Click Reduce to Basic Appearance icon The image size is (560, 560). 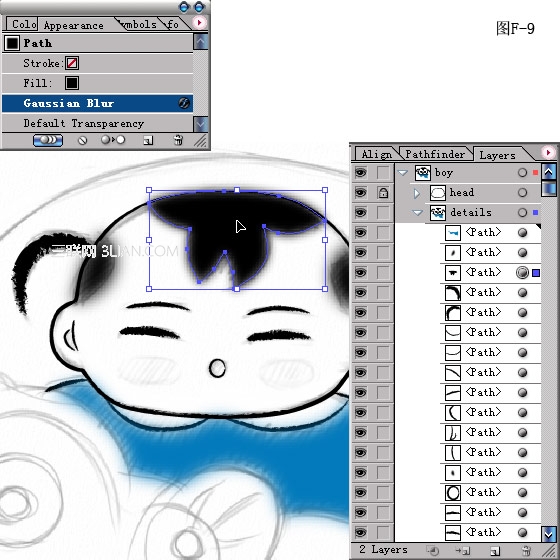(x=113, y=140)
